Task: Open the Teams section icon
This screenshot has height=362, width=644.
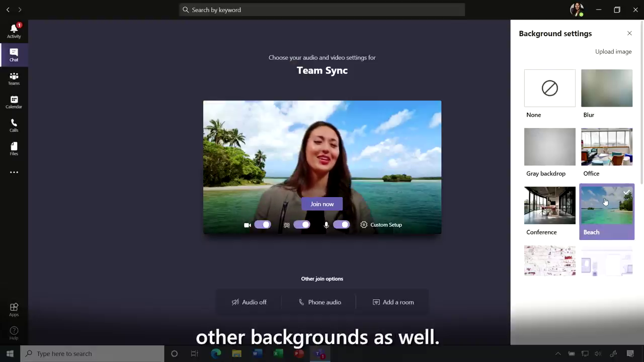Action: pos(14,78)
